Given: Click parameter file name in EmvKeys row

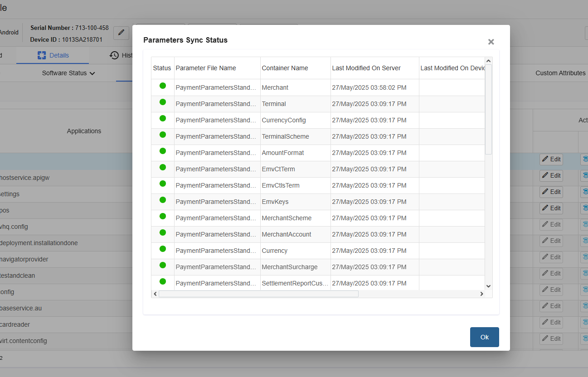Looking at the screenshot, I should tap(216, 202).
